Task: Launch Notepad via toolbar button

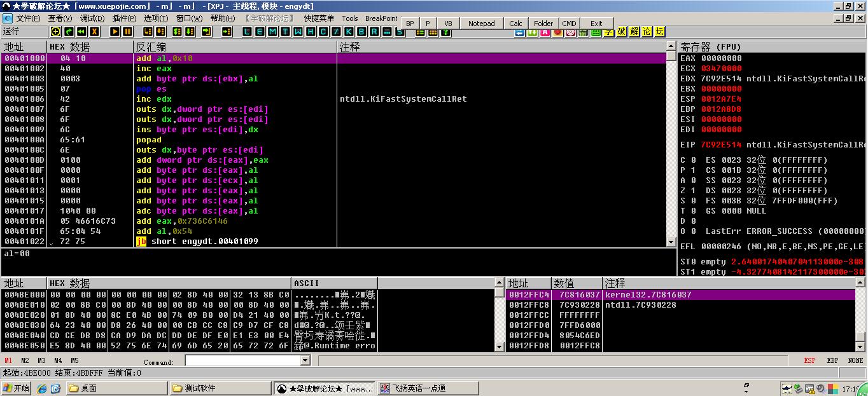Action: (x=481, y=24)
